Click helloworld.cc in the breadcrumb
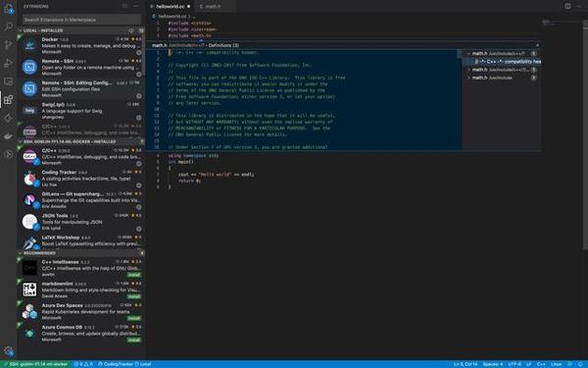The image size is (588, 368). (172, 16)
